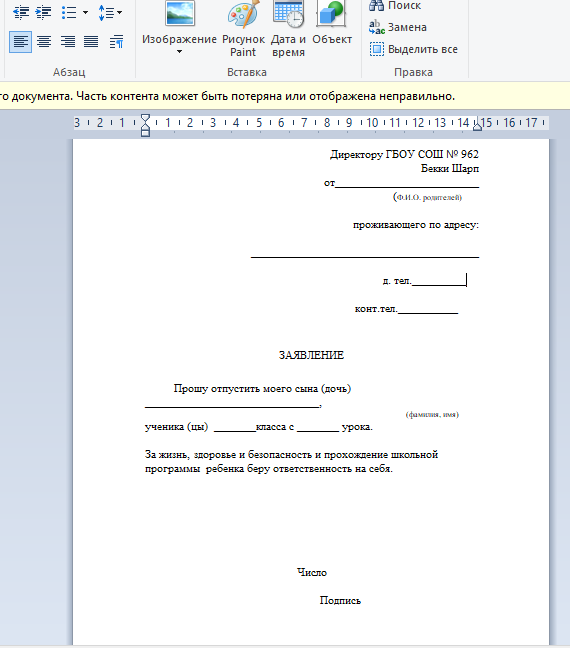This screenshot has height=648, width=570.
Task: Expand the Изображение dropdown arrow
Action: (x=179, y=52)
